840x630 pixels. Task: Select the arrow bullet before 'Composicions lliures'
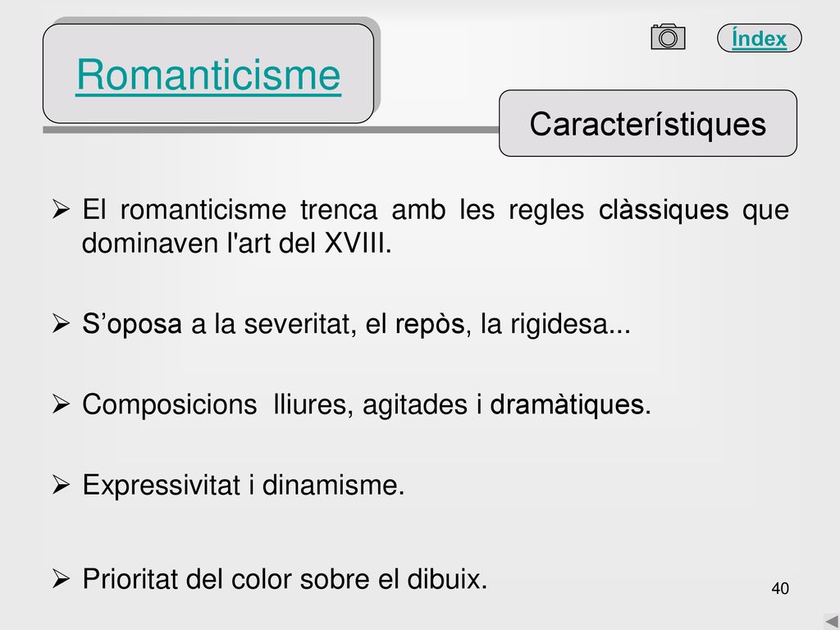pyautogui.click(x=61, y=404)
